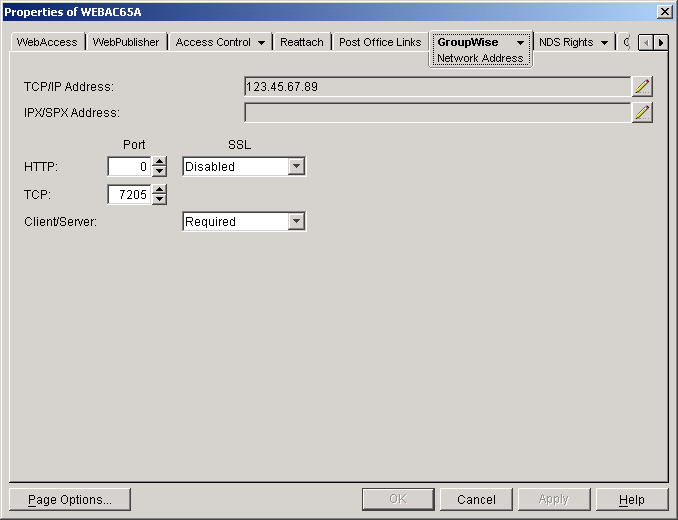Increase TCP port with up arrow
The width and height of the screenshot is (678, 520).
click(x=160, y=190)
